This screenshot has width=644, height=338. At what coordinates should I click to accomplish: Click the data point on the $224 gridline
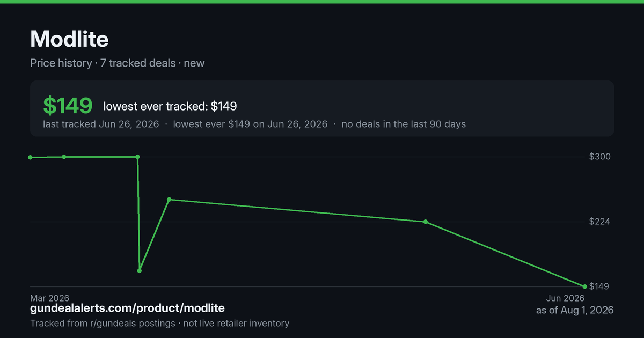click(x=425, y=222)
